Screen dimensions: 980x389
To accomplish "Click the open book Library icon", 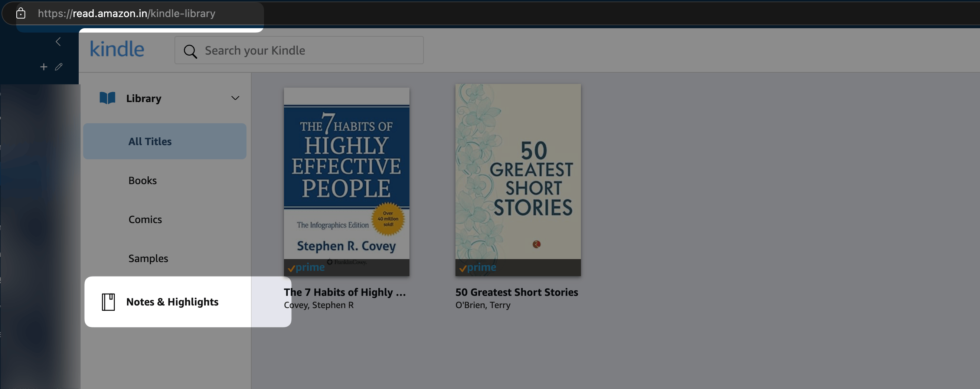I will pyautogui.click(x=107, y=98).
